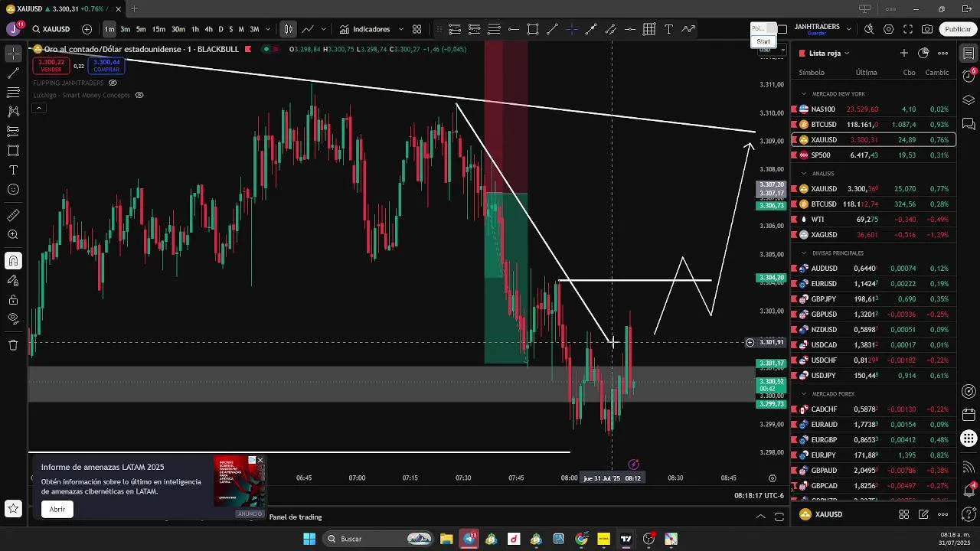The image size is (980, 551).
Task: Open the advanced view pie icon in watchlist
Action: tap(923, 53)
